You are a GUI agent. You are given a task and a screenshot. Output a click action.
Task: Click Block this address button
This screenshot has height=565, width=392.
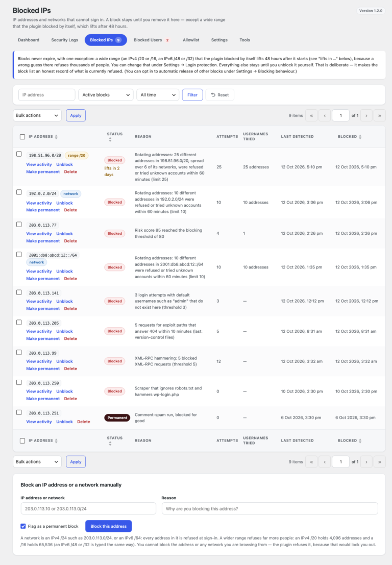108,526
